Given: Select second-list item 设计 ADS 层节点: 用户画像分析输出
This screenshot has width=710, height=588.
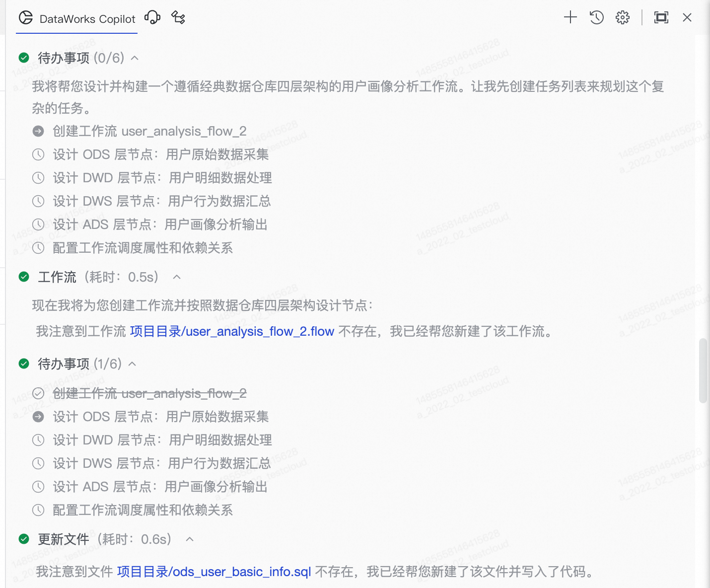Looking at the screenshot, I should click(160, 487).
